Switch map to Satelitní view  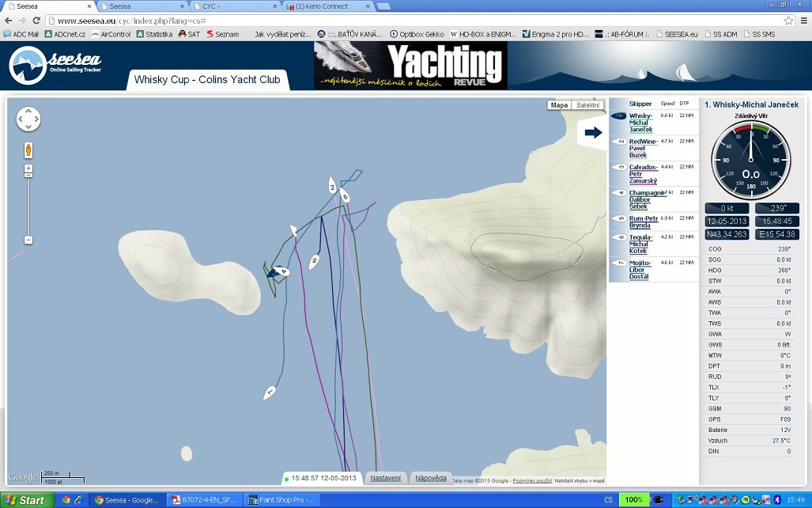(587, 105)
